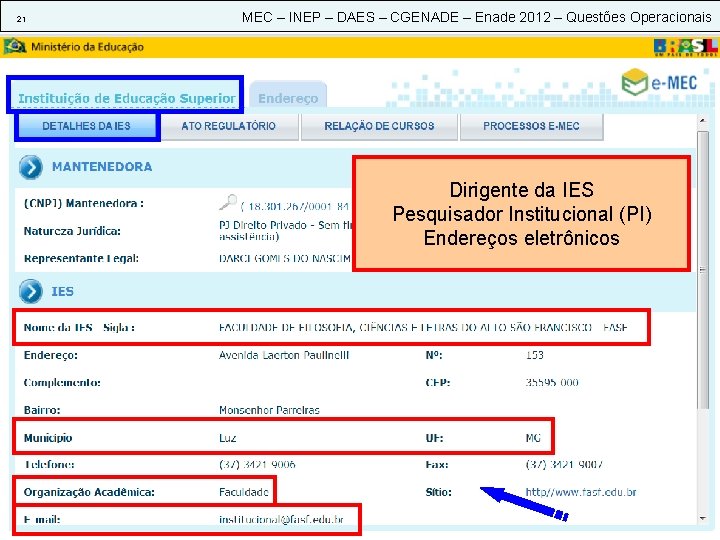
Task: Click the Sítio label
Action: (439, 492)
